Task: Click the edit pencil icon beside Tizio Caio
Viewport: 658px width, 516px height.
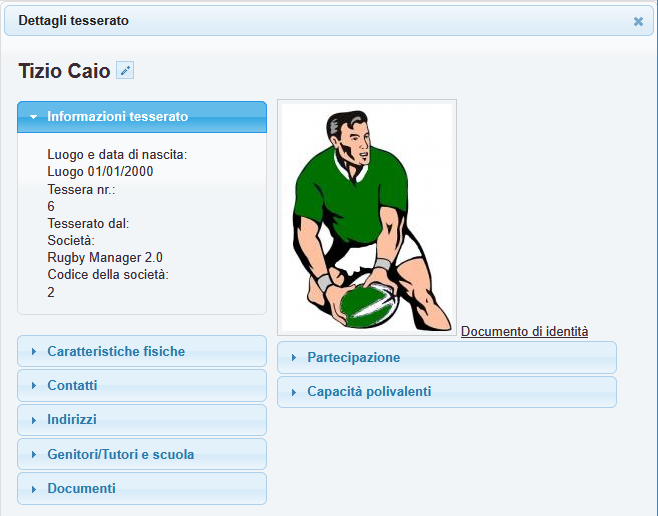Action: pos(125,70)
